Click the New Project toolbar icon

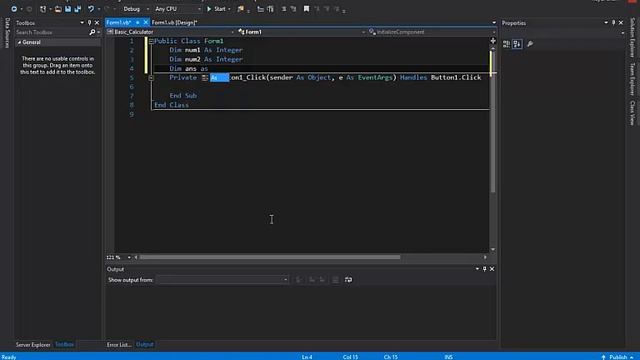pos(43,9)
